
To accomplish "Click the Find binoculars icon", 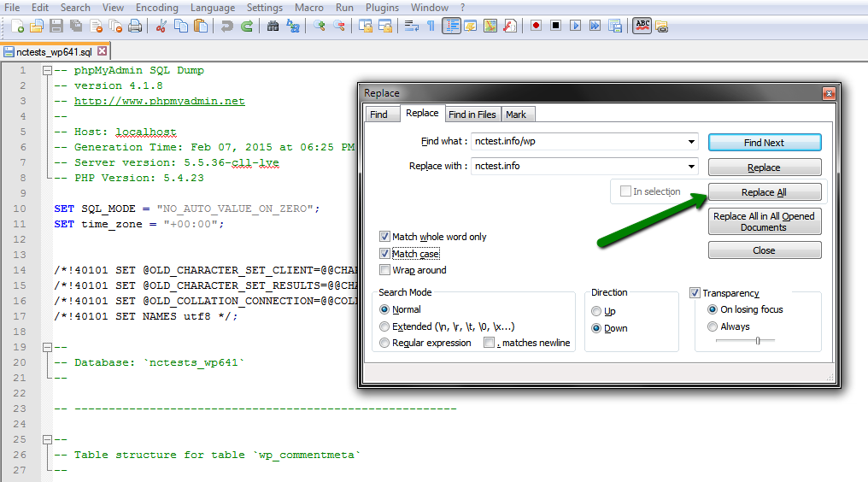I will pyautogui.click(x=273, y=26).
